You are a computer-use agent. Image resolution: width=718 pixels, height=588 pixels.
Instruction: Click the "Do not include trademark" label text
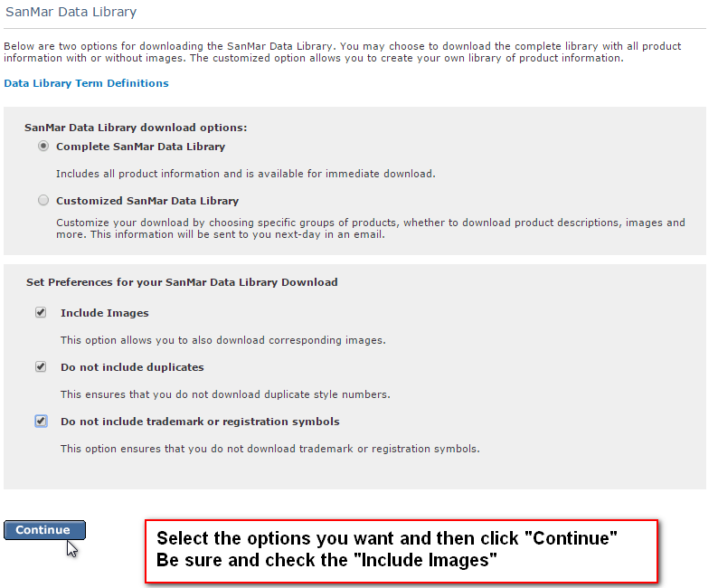200,422
